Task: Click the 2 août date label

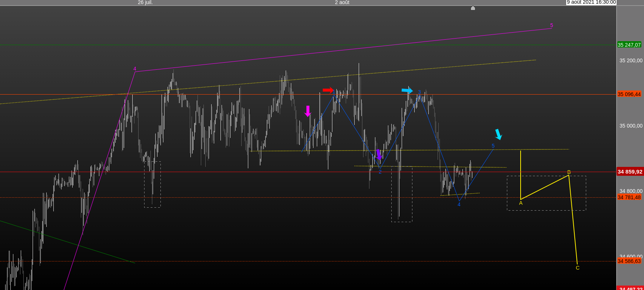Action: (342, 2)
